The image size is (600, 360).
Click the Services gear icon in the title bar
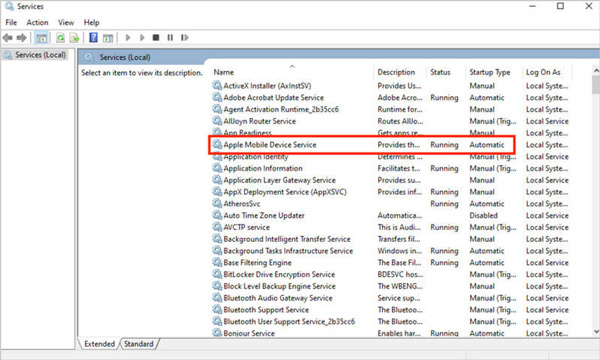coord(10,7)
